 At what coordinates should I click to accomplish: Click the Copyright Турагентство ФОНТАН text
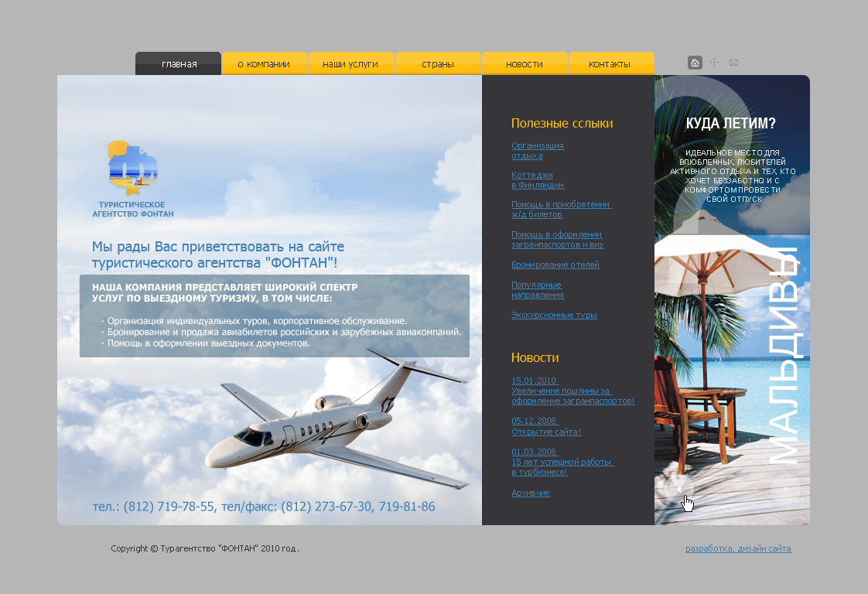[205, 548]
